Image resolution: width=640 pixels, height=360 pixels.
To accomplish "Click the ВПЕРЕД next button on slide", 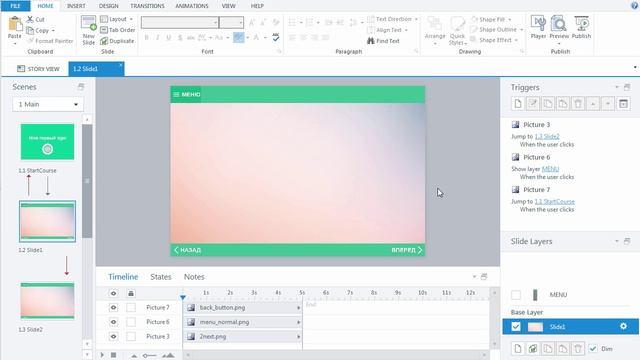I will [x=407, y=250].
